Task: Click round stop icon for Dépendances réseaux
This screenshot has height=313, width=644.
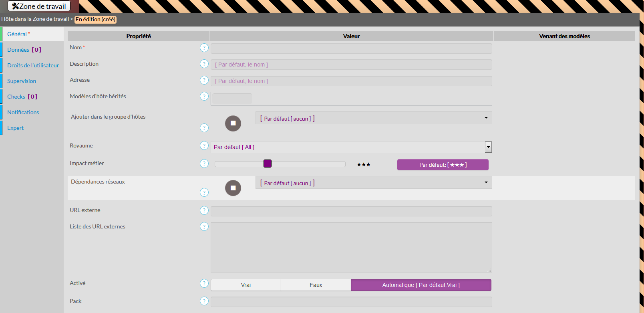Action: coord(233,188)
